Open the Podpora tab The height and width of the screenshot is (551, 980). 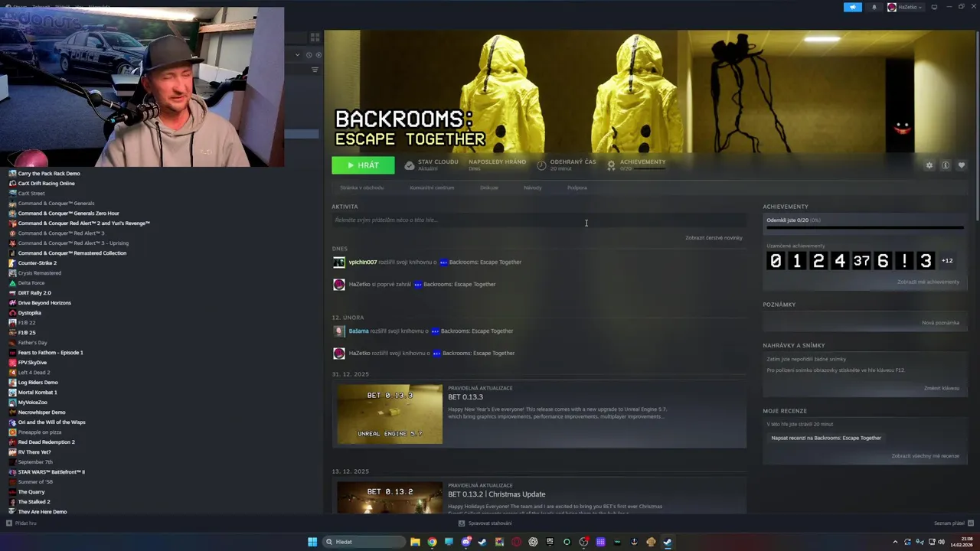pos(577,187)
